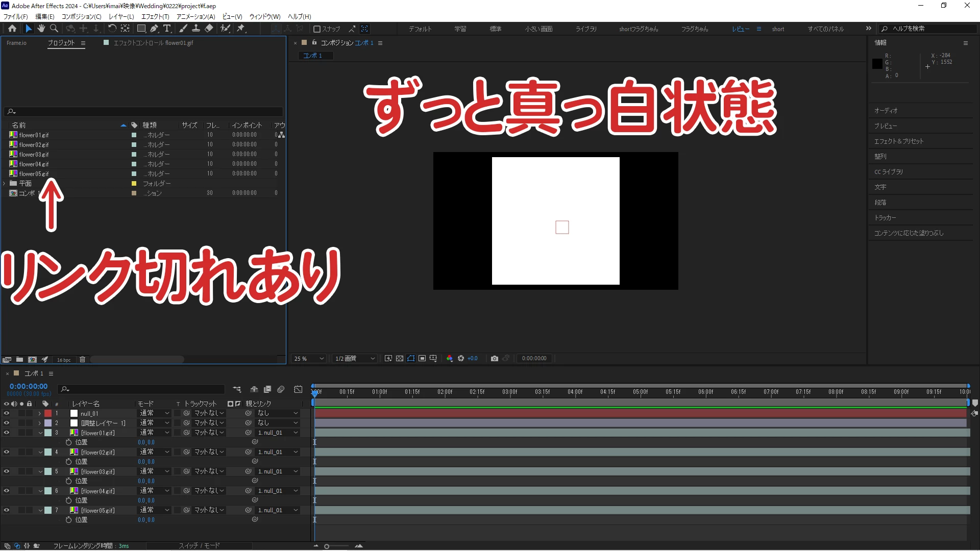This screenshot has height=551, width=980.
Task: Select the Eraser tool
Action: pyautogui.click(x=209, y=29)
